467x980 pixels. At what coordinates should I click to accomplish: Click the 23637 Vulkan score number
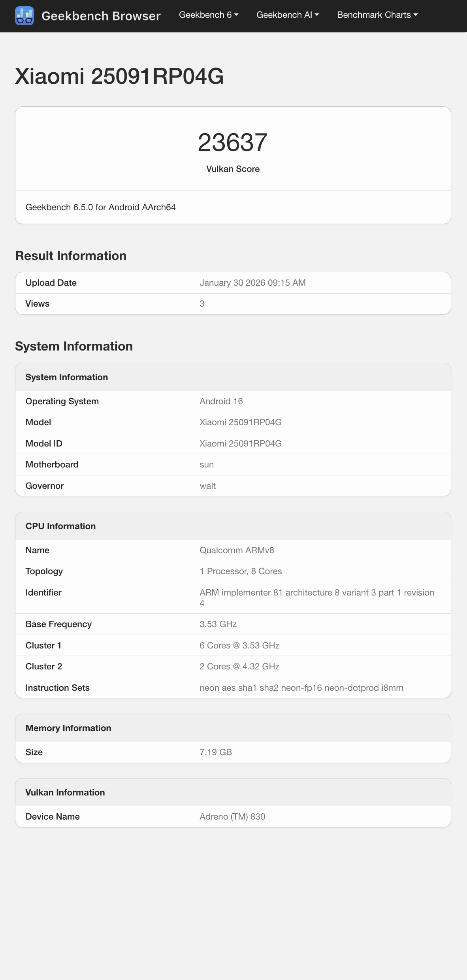[233, 142]
